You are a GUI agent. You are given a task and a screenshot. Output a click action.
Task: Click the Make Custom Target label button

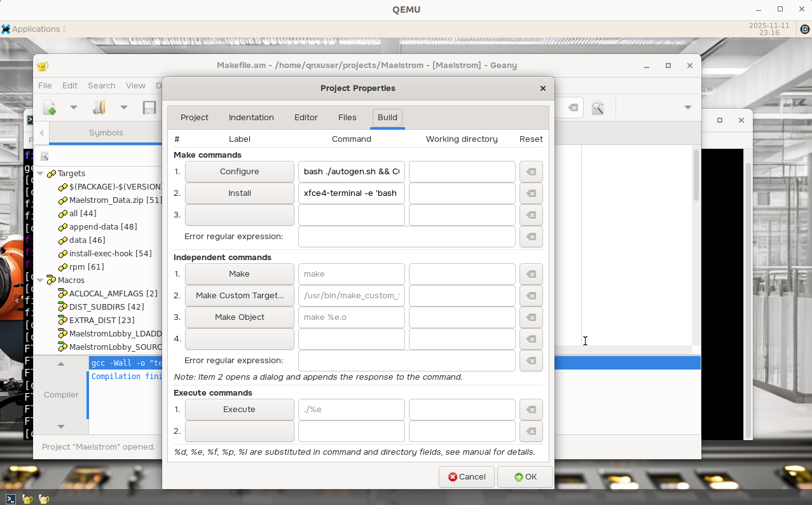tap(240, 296)
